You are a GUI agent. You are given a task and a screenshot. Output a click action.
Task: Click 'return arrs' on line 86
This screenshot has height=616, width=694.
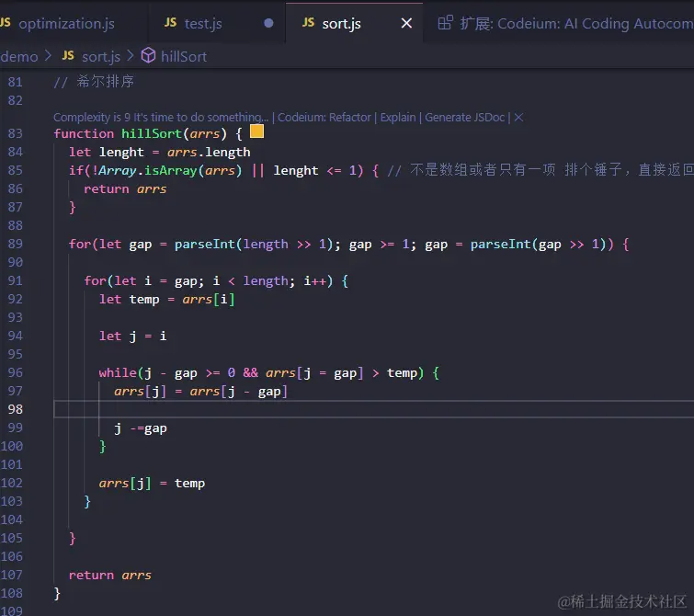click(125, 189)
